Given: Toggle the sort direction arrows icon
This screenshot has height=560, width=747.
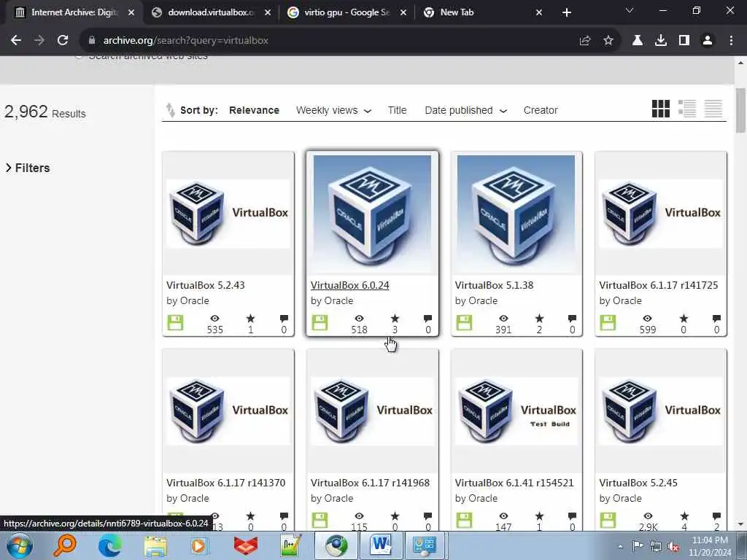Looking at the screenshot, I should (x=170, y=110).
